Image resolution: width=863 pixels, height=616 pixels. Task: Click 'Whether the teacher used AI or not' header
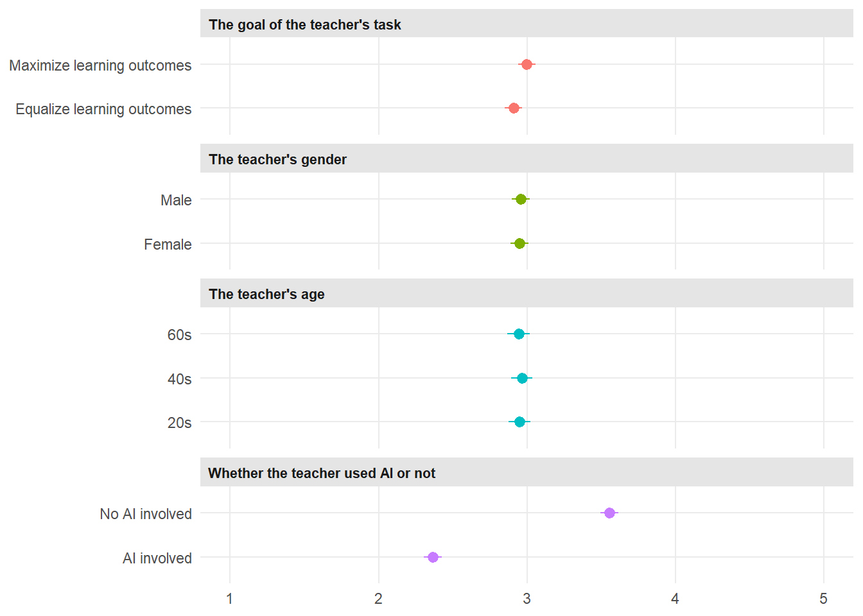(322, 473)
